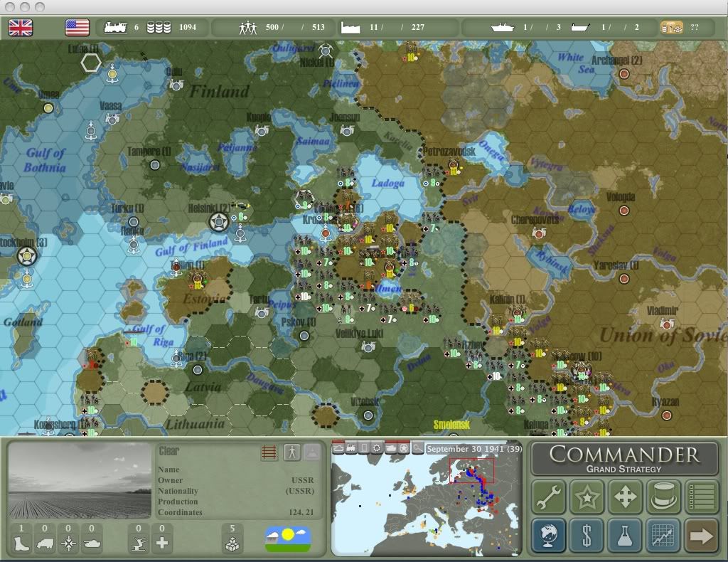Toggle the weather cloud minimap filter
The height and width of the screenshot is (562, 728).
338,448
